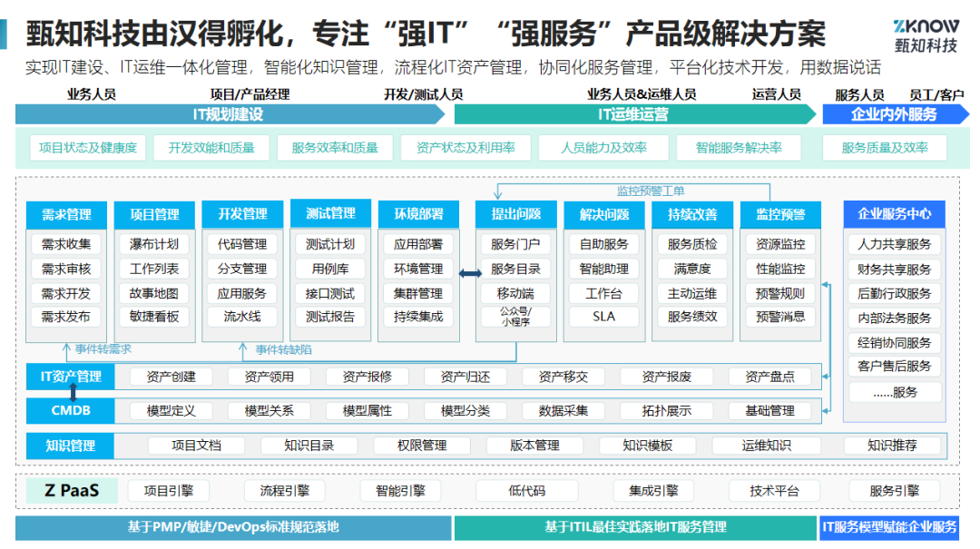Screen dimensions: 980x549
Task: Click the 基于ITIL最佳实践落地IT服务管理 footer bar
Action: 635,526
